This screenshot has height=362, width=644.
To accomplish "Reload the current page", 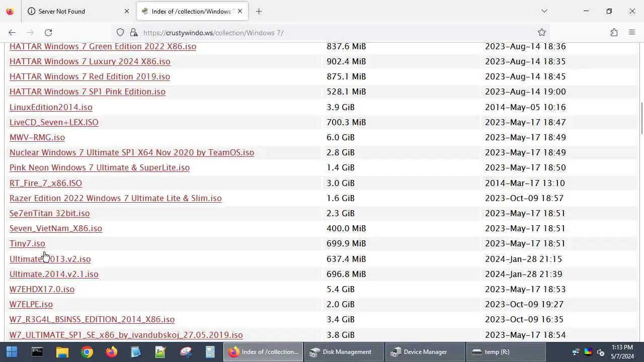I will (48, 33).
